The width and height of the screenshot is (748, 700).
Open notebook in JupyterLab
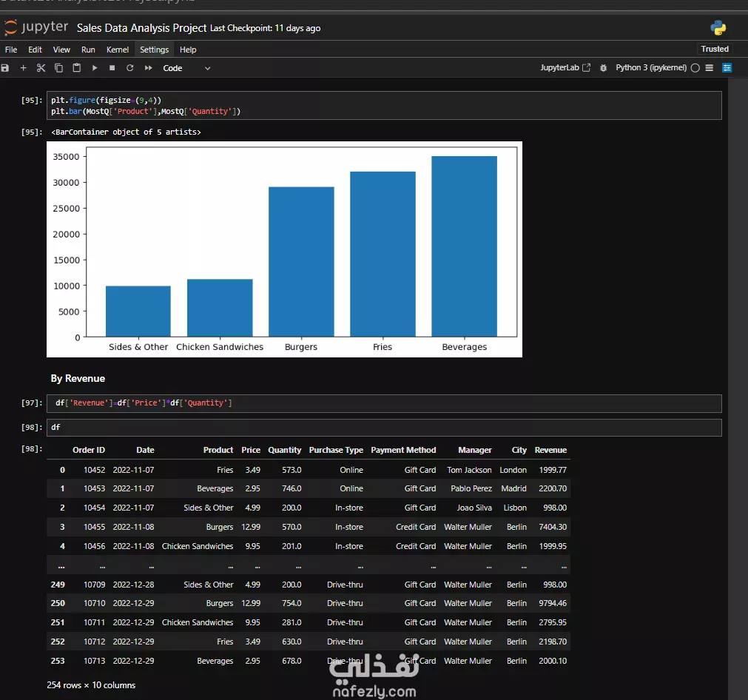(x=565, y=68)
